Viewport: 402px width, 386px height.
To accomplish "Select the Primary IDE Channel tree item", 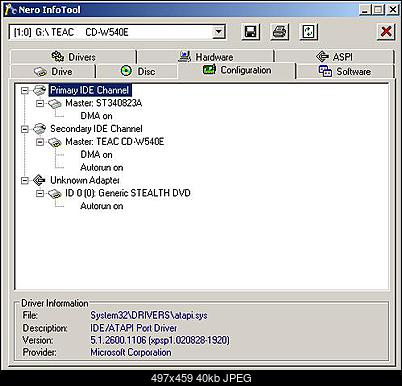I will coord(90,90).
